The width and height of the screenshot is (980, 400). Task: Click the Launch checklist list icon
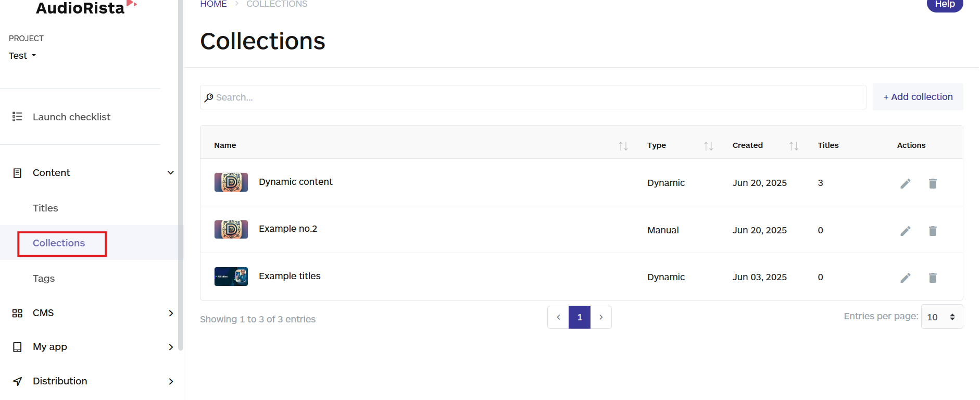click(x=17, y=117)
